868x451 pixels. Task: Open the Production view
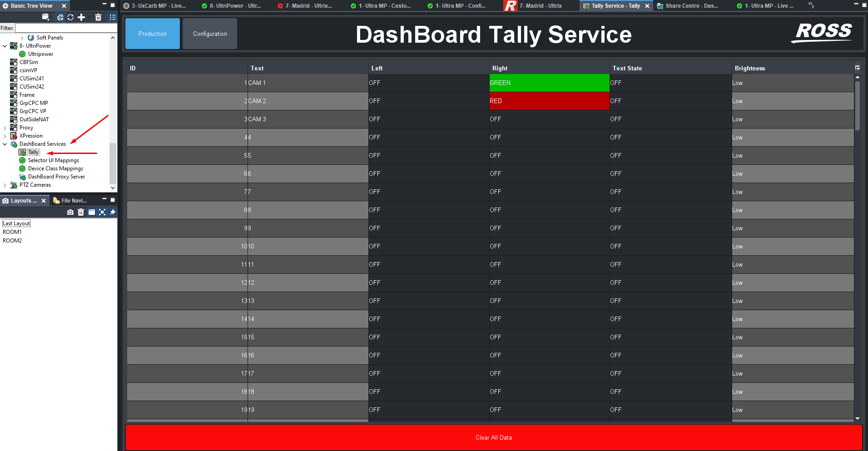coord(153,34)
